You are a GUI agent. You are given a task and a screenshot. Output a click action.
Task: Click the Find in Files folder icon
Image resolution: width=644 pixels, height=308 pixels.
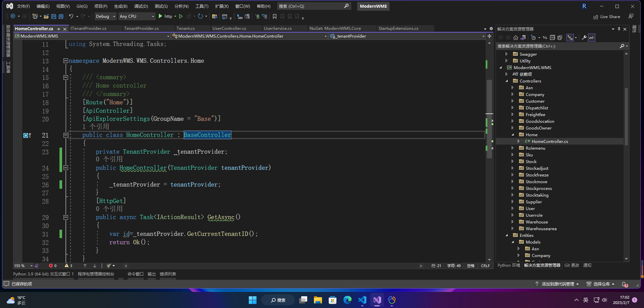[215, 16]
